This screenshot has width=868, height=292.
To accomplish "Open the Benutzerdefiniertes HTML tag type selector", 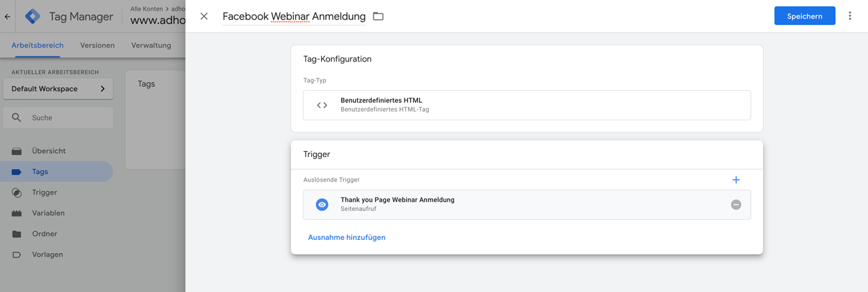I will coord(527,105).
